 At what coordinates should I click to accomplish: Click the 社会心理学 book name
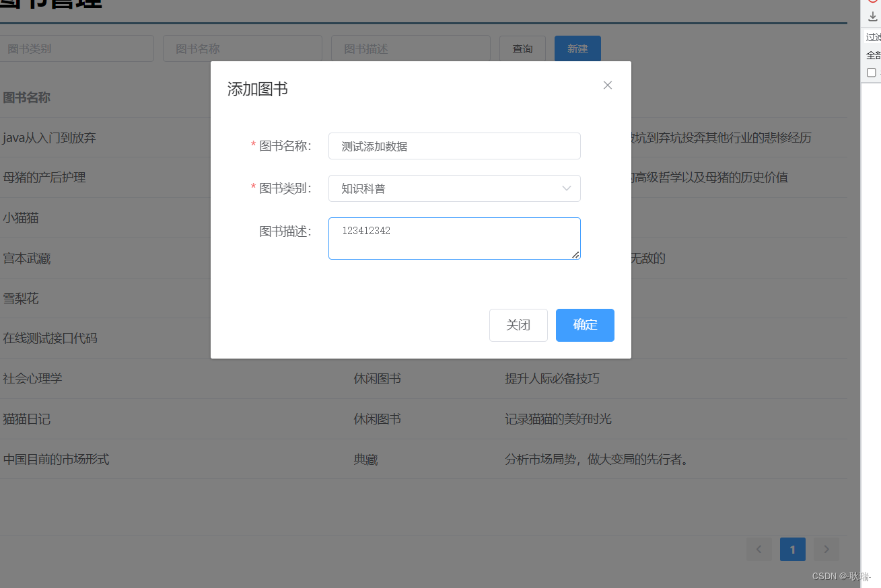(32, 379)
